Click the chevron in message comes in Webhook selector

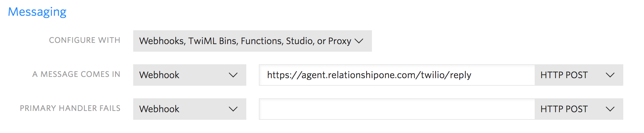[233, 75]
